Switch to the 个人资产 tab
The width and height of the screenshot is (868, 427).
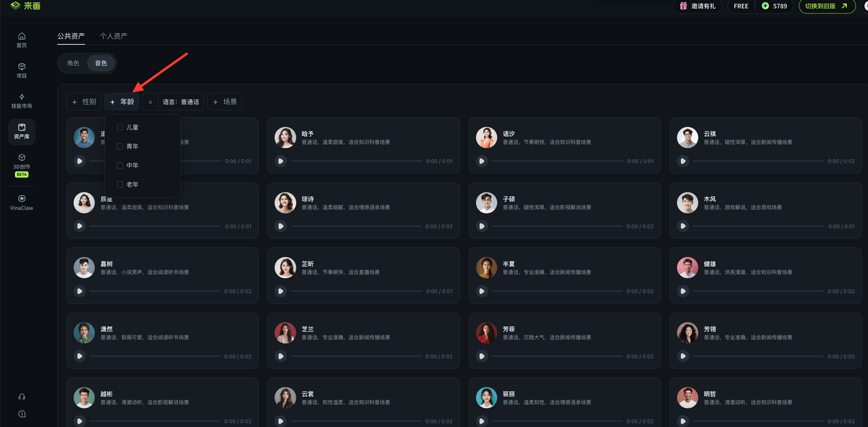click(113, 36)
